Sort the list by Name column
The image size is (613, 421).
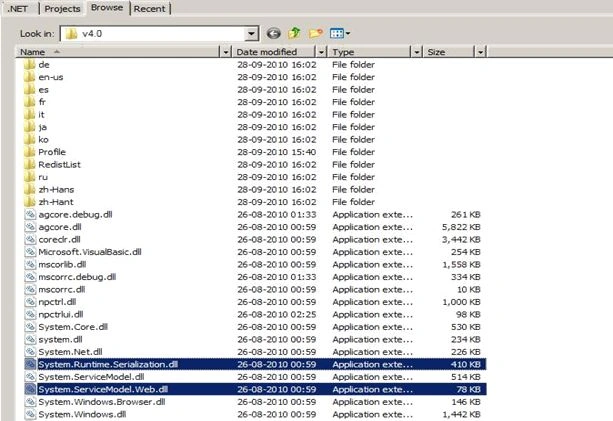pos(118,52)
